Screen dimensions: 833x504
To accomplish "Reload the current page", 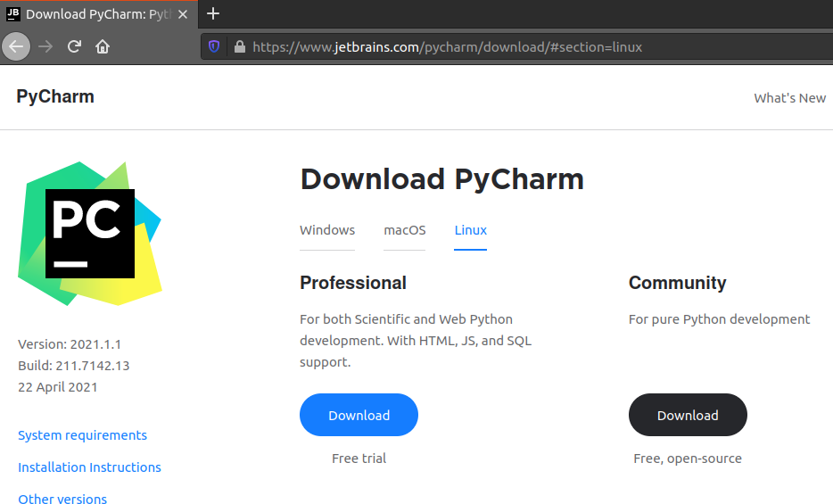I will point(75,46).
